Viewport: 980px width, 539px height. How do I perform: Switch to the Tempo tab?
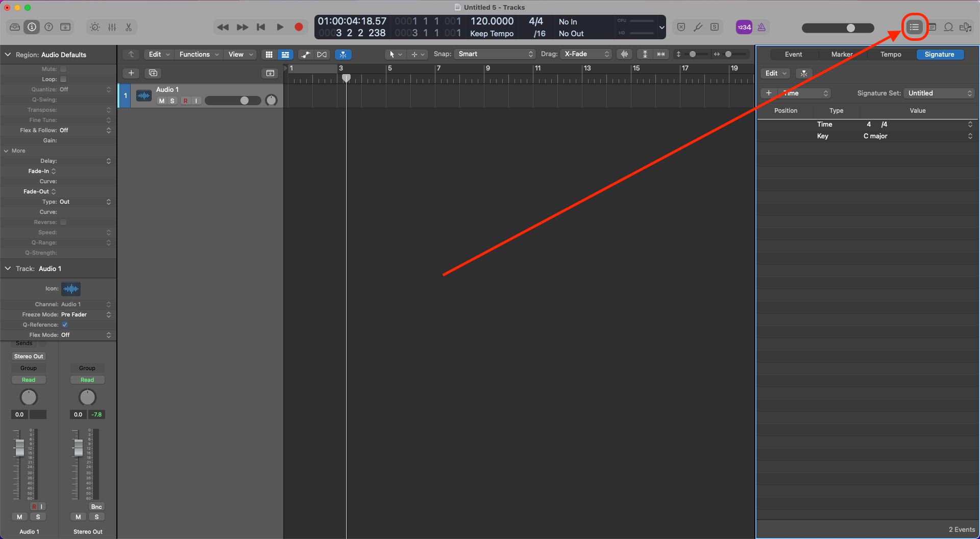tap(890, 54)
